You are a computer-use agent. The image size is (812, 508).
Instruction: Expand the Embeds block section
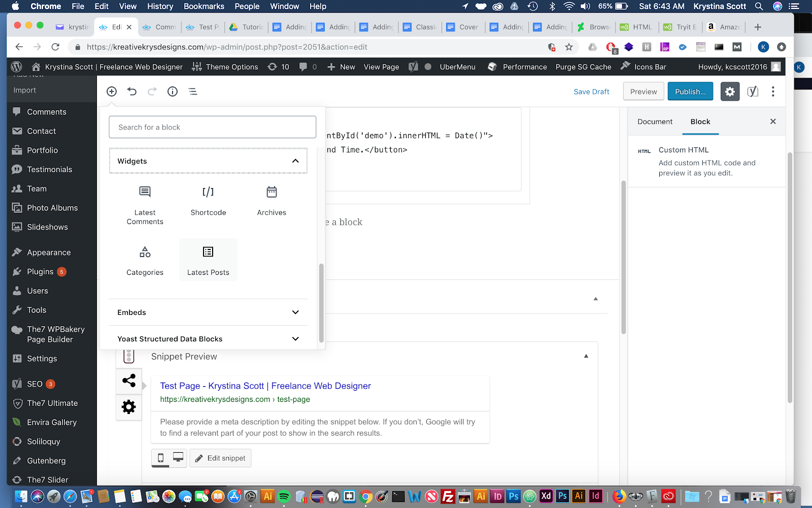[208, 312]
